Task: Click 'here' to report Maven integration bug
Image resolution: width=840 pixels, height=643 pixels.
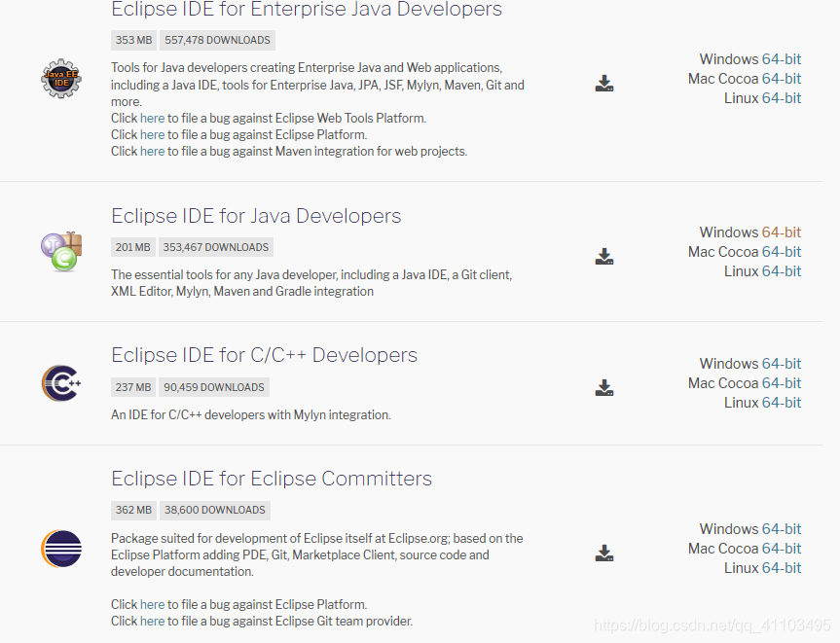Action: click(152, 151)
